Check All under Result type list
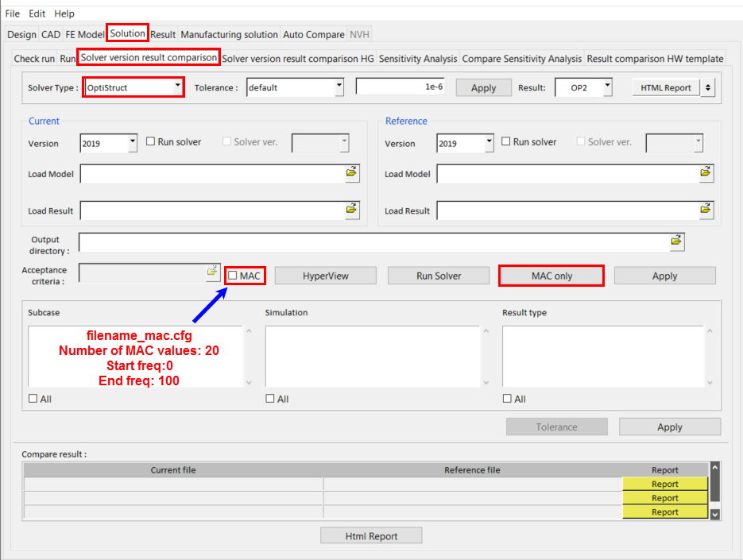The height and width of the screenshot is (560, 743). coord(507,399)
